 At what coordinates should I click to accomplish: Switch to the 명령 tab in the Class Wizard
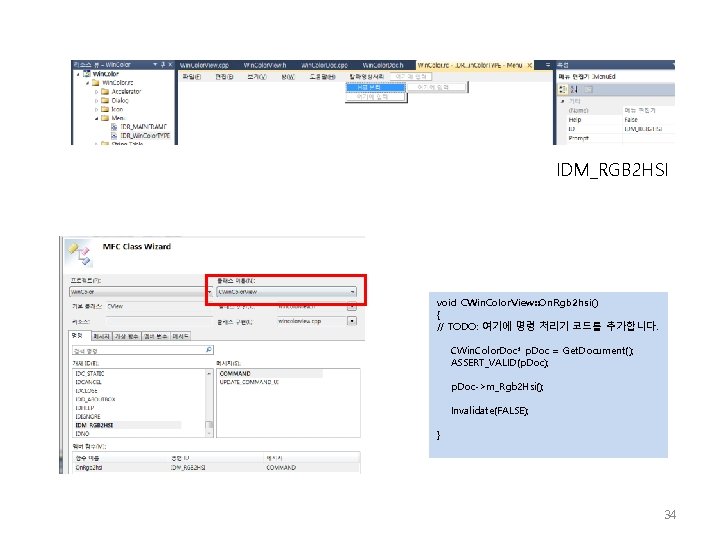coord(79,336)
